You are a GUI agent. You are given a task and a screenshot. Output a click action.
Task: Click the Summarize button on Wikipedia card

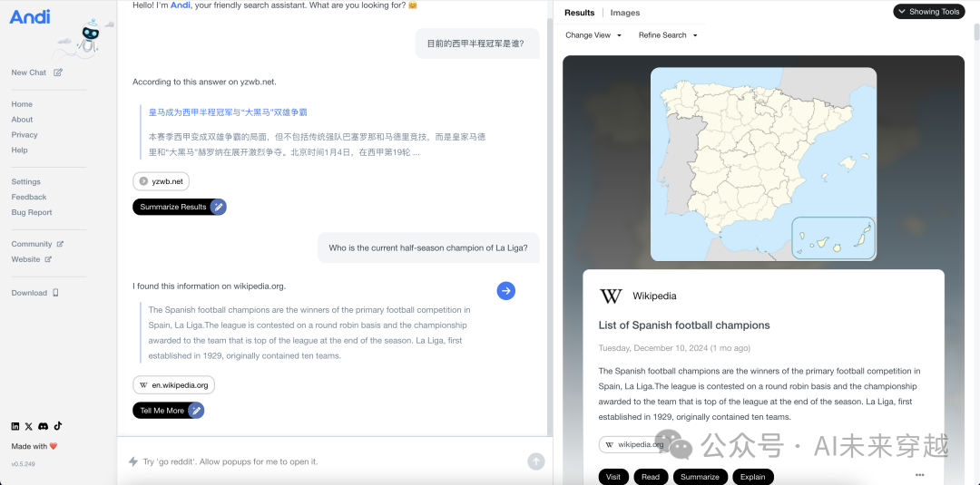pyautogui.click(x=700, y=476)
